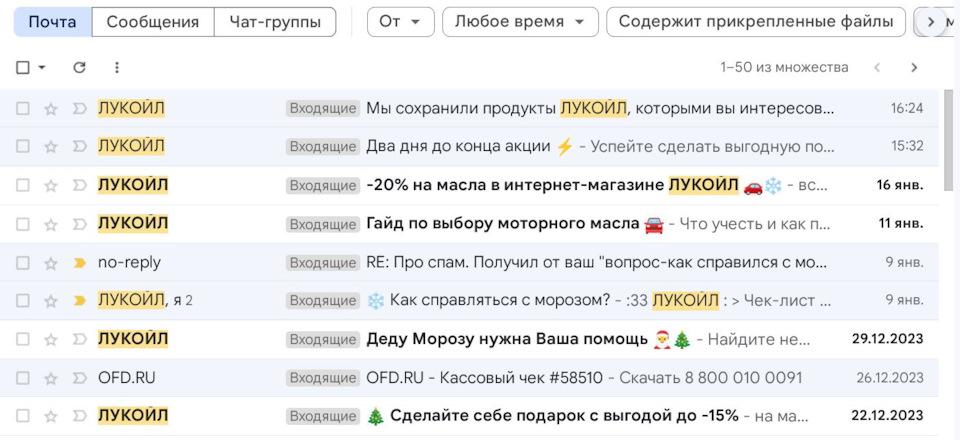Image resolution: width=960 pixels, height=440 pixels.
Task: Star the 16:24 ЛУКОЙЛ email
Action: coord(51,109)
